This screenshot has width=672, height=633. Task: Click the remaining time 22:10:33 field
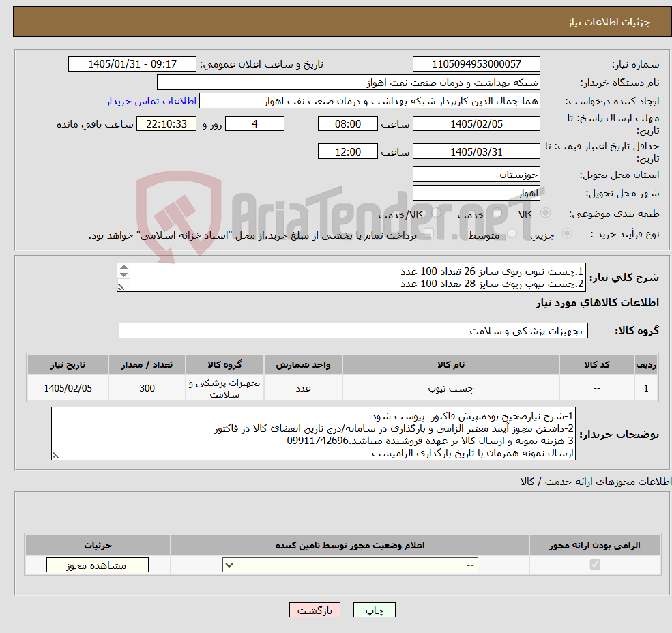[166, 124]
